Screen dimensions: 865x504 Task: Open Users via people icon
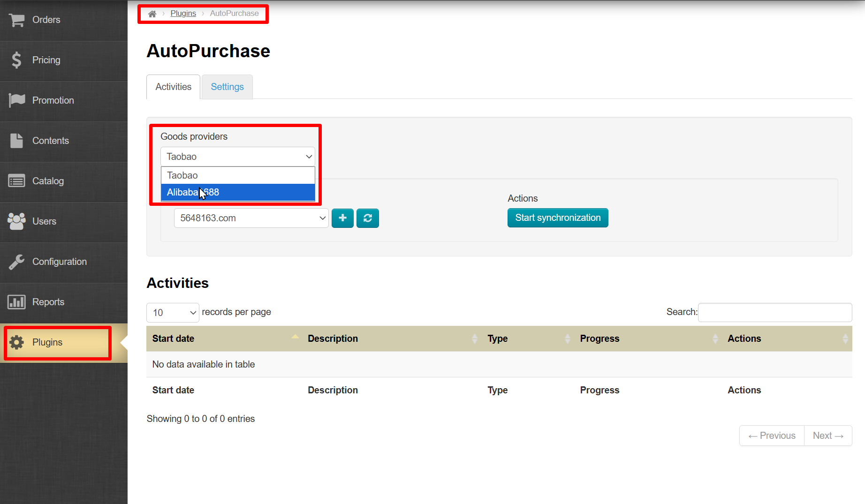(17, 221)
